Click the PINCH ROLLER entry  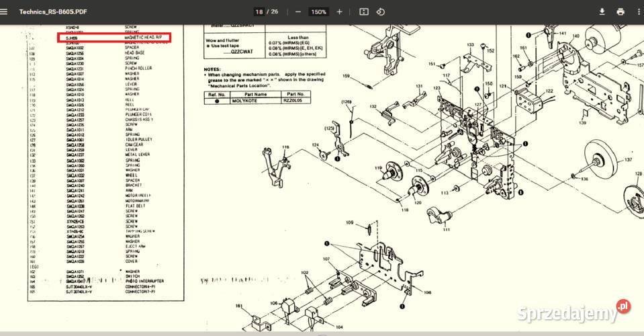pyautogui.click(x=138, y=68)
